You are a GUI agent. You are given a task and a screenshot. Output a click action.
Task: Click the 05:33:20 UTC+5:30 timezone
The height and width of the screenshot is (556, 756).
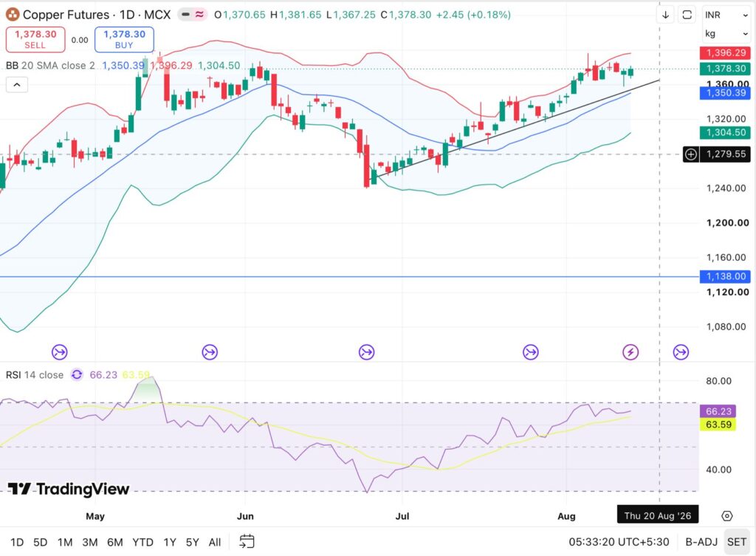point(619,542)
